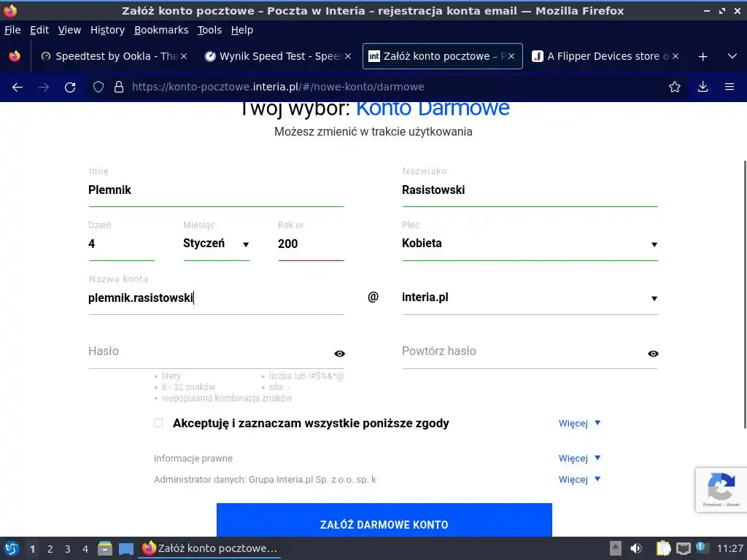
Task: Close the Flipper Devices store tab
Action: click(676, 56)
